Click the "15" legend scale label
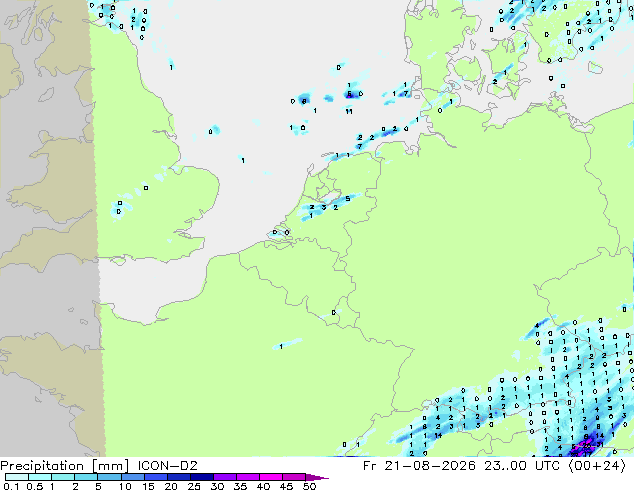Viewport: 634px width, 490px height. (148, 486)
